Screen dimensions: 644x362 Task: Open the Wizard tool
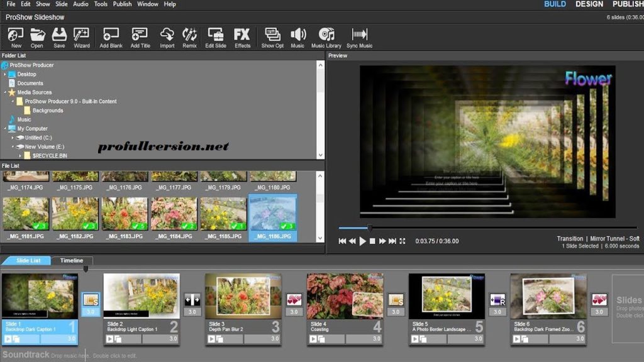tap(82, 36)
